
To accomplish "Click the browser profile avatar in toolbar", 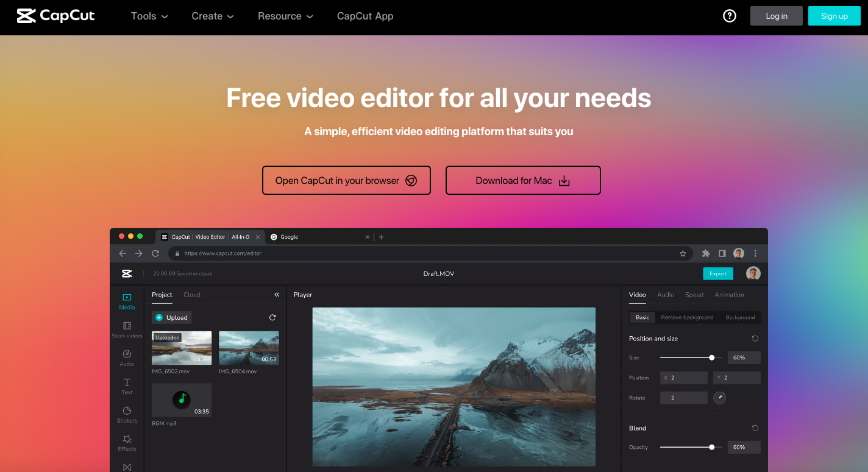I will [739, 253].
